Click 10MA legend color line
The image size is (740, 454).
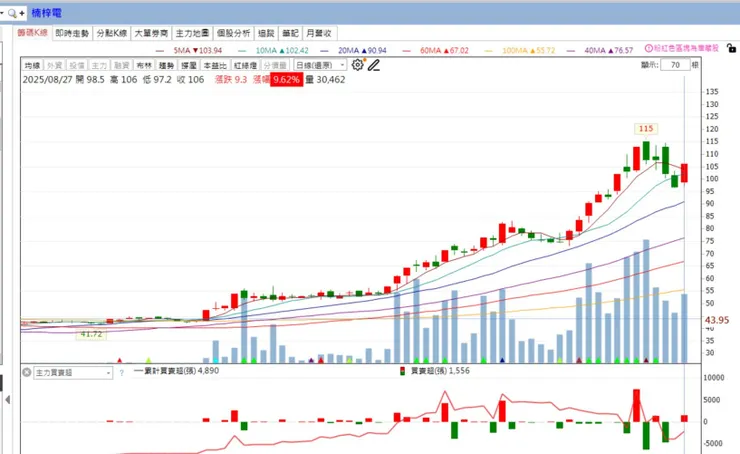242,50
